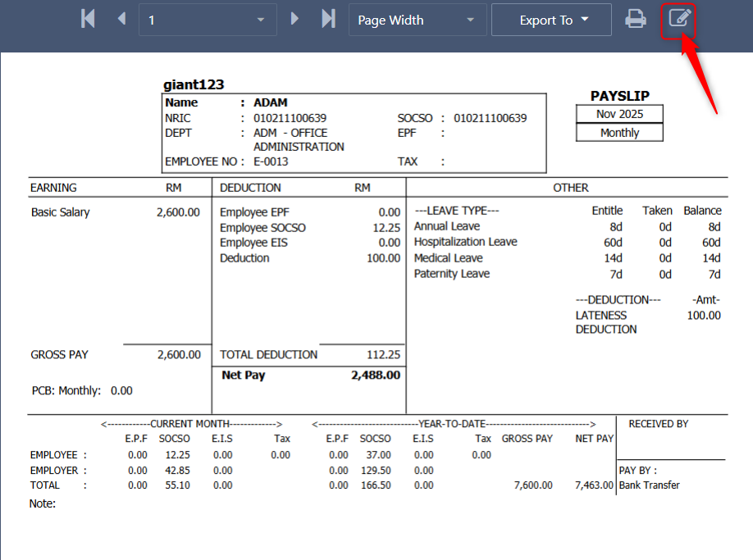Open the page number dropdown

(208, 20)
